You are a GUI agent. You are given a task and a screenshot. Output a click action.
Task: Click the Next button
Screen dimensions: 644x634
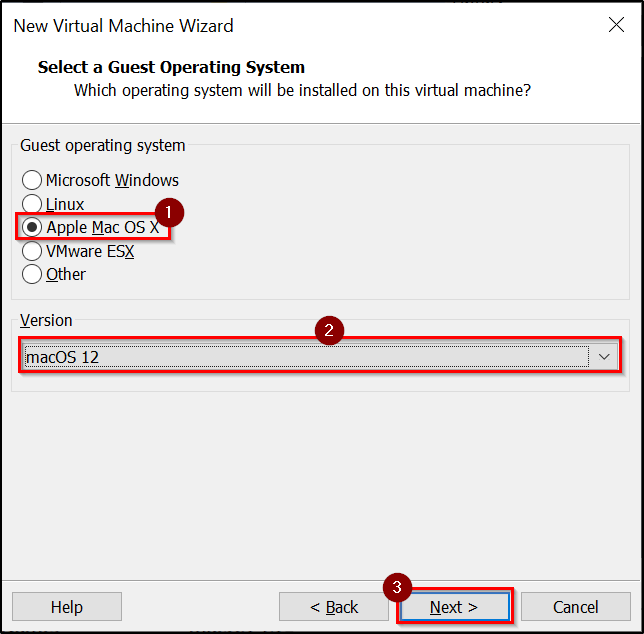(x=455, y=606)
